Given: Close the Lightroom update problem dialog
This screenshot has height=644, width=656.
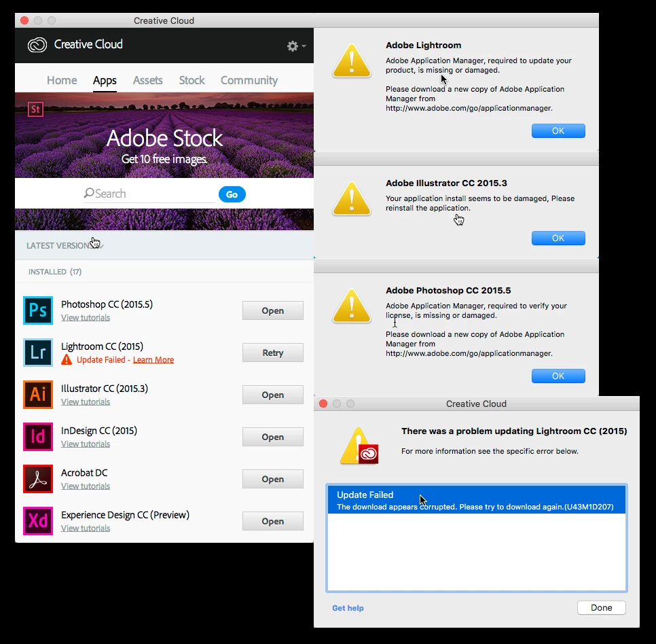Looking at the screenshot, I should (x=323, y=404).
